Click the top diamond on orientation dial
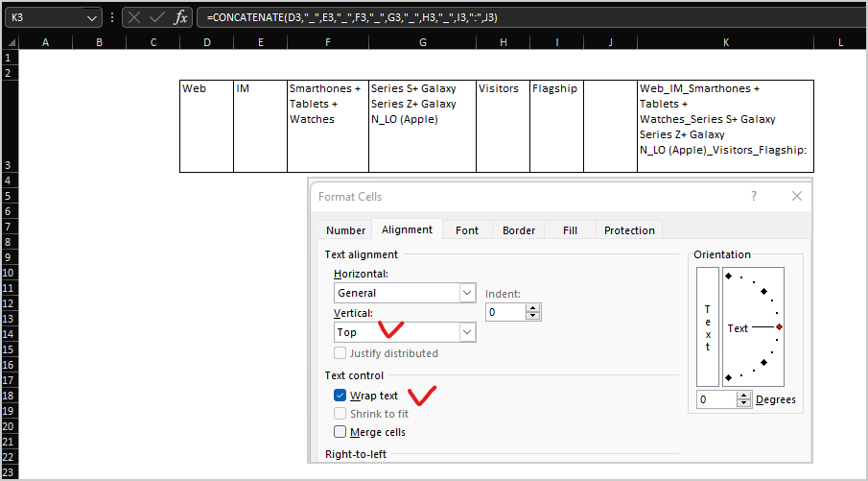Image resolution: width=868 pixels, height=481 pixels. (729, 276)
